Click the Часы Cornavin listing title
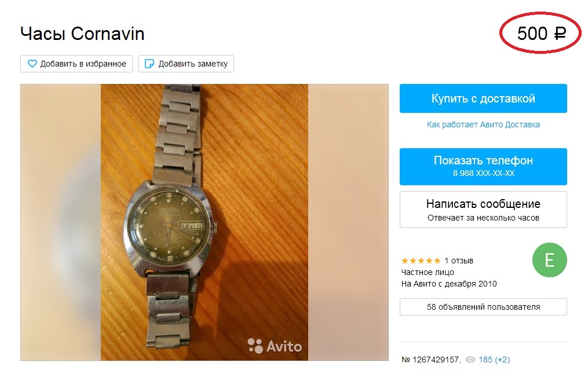588x374 pixels. (x=82, y=34)
